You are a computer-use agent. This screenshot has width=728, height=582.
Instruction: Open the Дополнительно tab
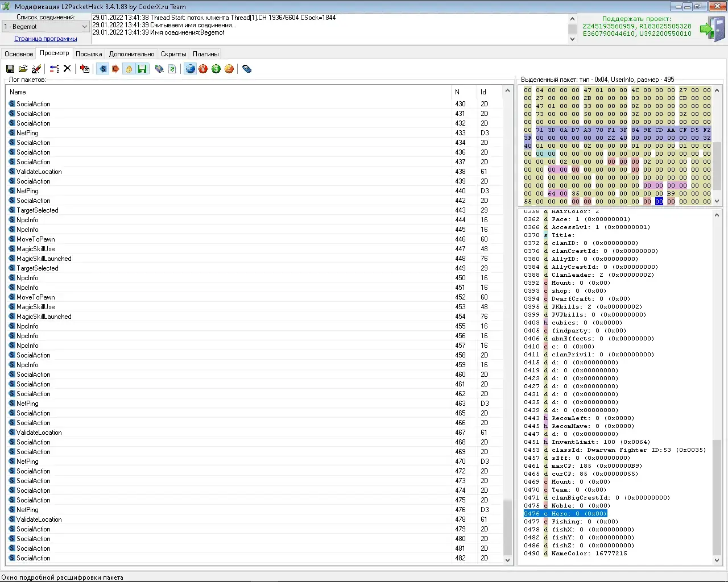(x=132, y=54)
